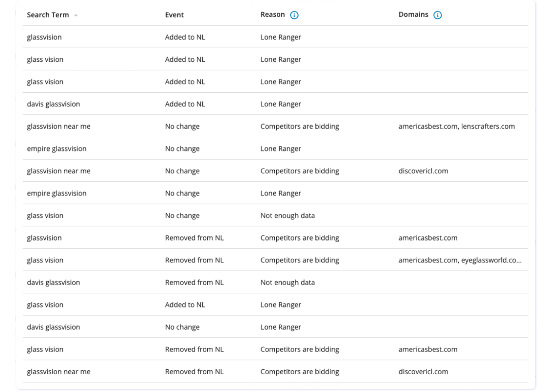Image resolution: width=551 pixels, height=392 pixels.
Task: Click Removed from NL in the davis glassvision row
Action: point(194,282)
